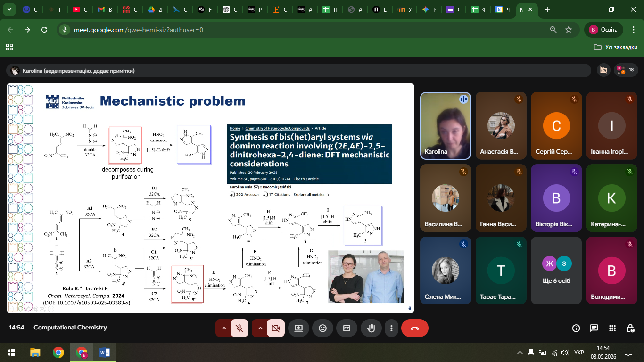Viewport: 644px width, 362px height.
Task: Start presenting your screen
Action: click(298, 328)
